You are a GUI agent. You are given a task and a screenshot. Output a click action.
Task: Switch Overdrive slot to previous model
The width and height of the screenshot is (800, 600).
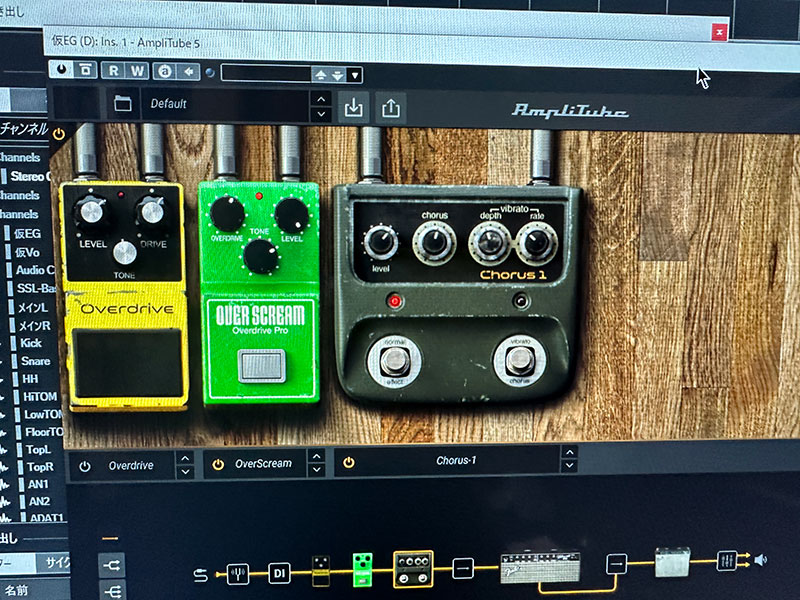185,458
